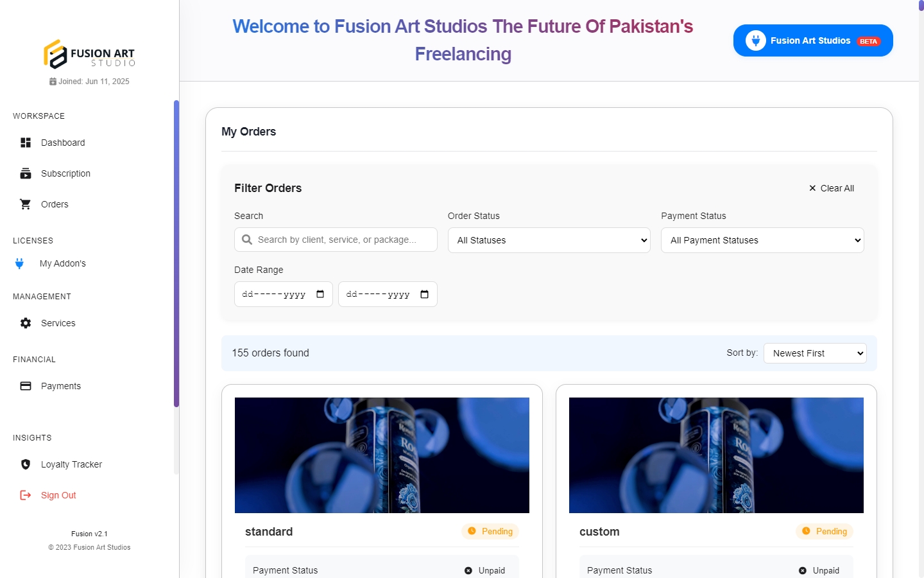Open the Payment Status dropdown
The image size is (924, 578).
pos(762,240)
